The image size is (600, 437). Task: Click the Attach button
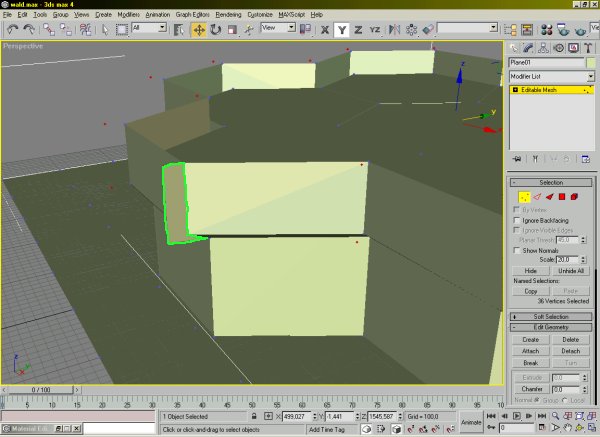coord(530,351)
